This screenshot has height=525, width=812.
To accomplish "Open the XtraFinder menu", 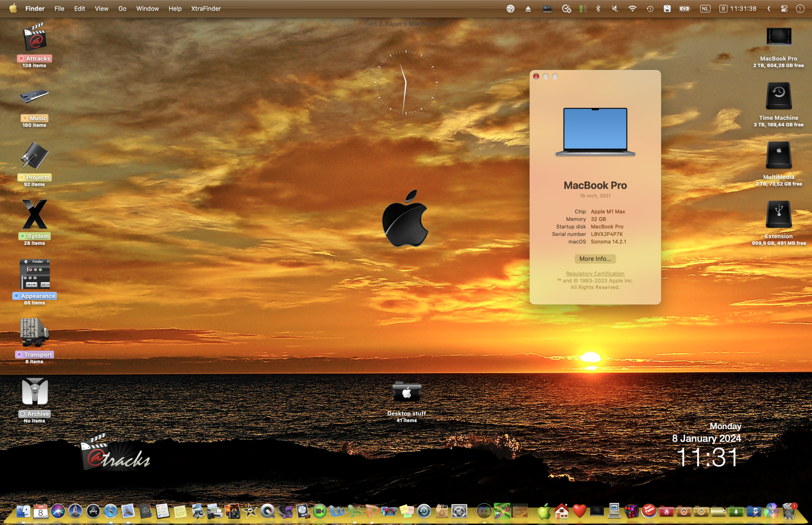I will pyautogui.click(x=206, y=9).
